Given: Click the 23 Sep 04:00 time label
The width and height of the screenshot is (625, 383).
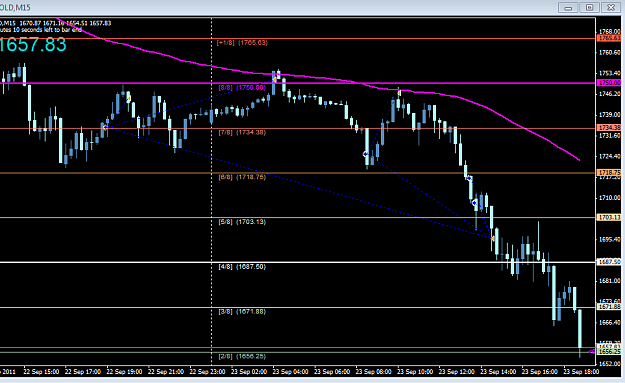Looking at the screenshot, I should (x=290, y=371).
